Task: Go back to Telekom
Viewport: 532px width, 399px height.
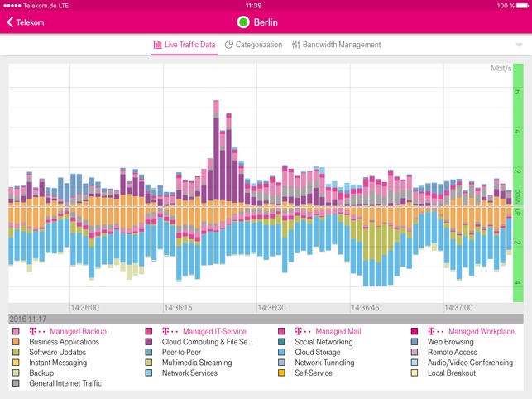Action: (25, 22)
